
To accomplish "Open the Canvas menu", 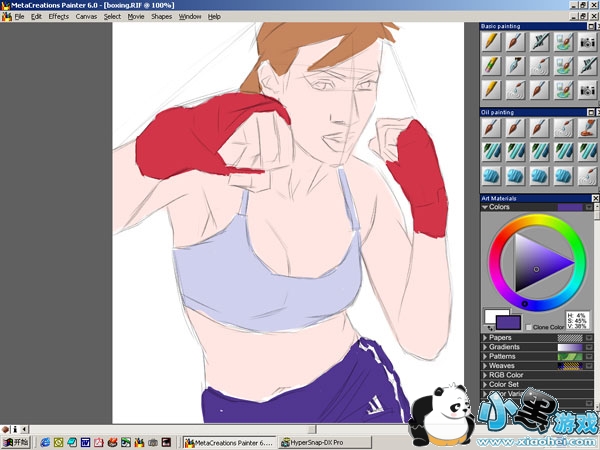I will click(87, 17).
